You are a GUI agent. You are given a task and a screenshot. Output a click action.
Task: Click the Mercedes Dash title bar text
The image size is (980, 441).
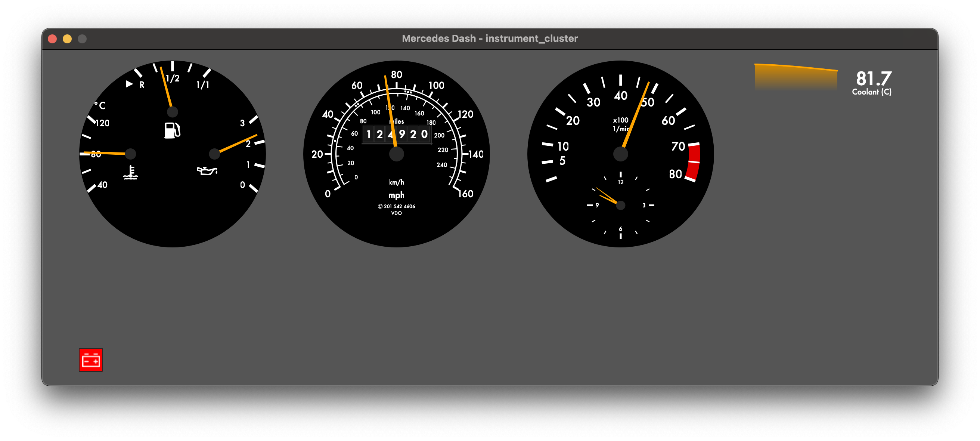pyautogui.click(x=489, y=38)
